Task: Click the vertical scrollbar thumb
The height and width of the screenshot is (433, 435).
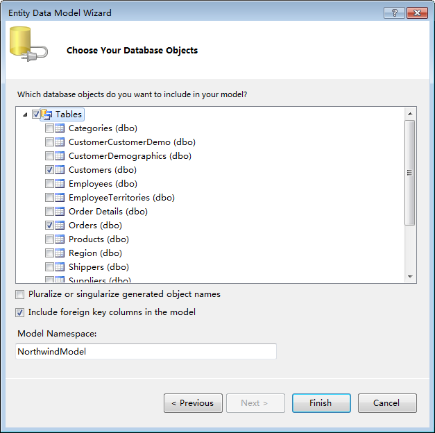Action: pos(410,173)
